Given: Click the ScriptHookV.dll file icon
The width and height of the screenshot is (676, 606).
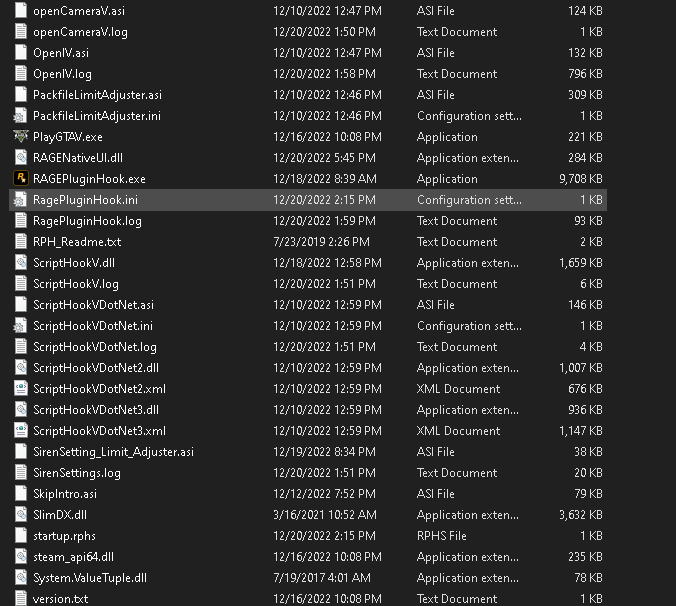Looking at the screenshot, I should pyautogui.click(x=21, y=262).
